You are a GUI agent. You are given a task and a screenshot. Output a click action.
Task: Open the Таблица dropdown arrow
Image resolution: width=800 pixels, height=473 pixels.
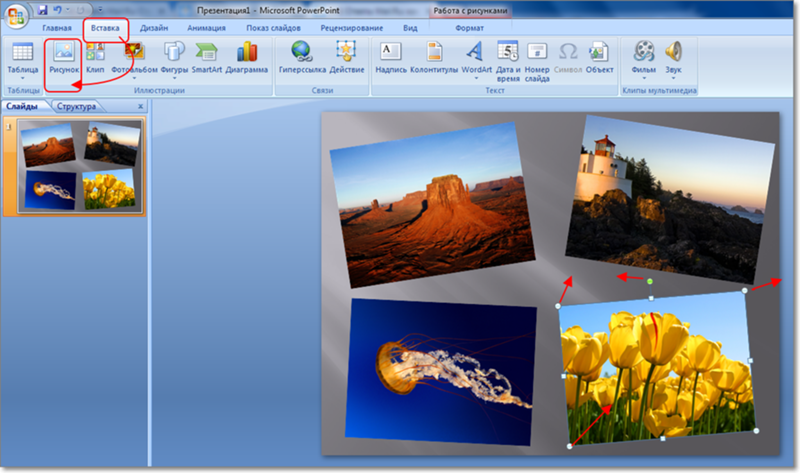(x=22, y=78)
